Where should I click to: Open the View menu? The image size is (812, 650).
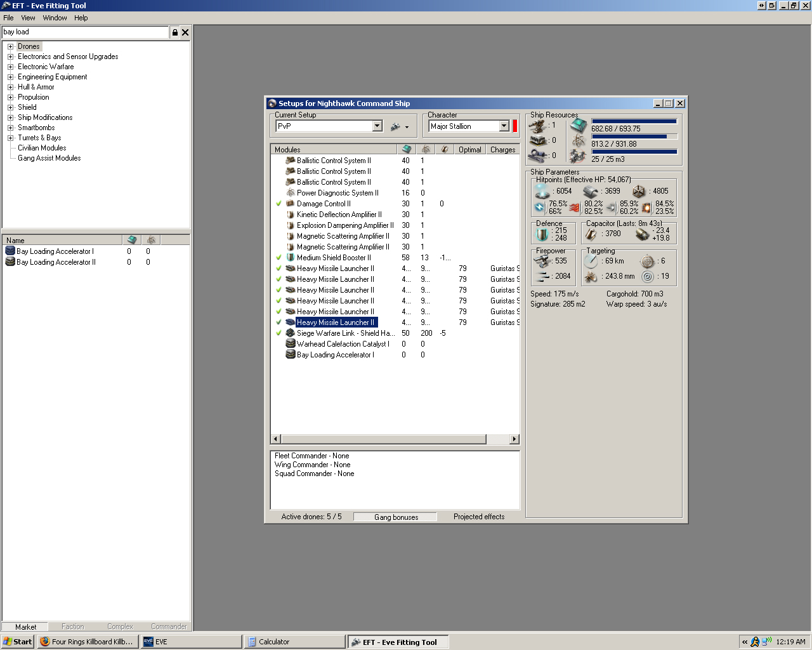tap(28, 18)
